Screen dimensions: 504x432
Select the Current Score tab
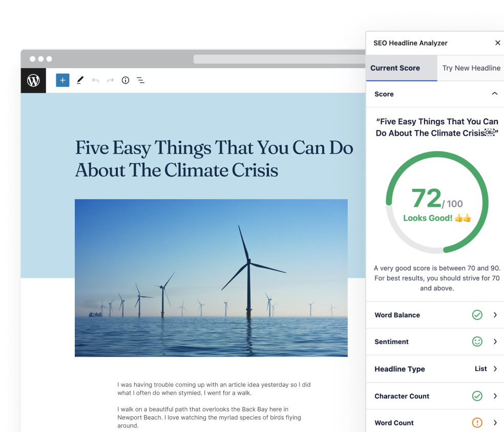[x=395, y=68]
